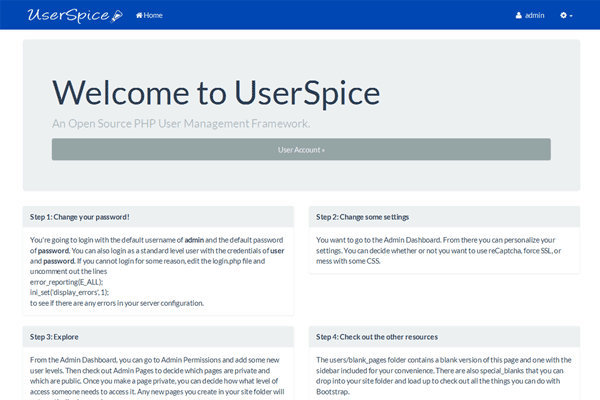Open the Home navigation item
This screenshot has height=400, width=600.
(149, 16)
